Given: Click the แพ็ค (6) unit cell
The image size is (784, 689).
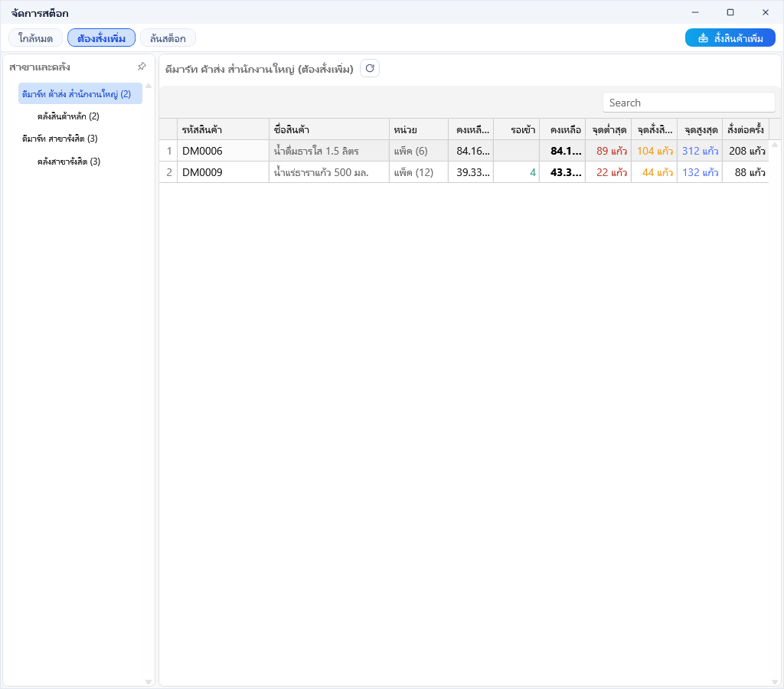Looking at the screenshot, I should coord(419,151).
